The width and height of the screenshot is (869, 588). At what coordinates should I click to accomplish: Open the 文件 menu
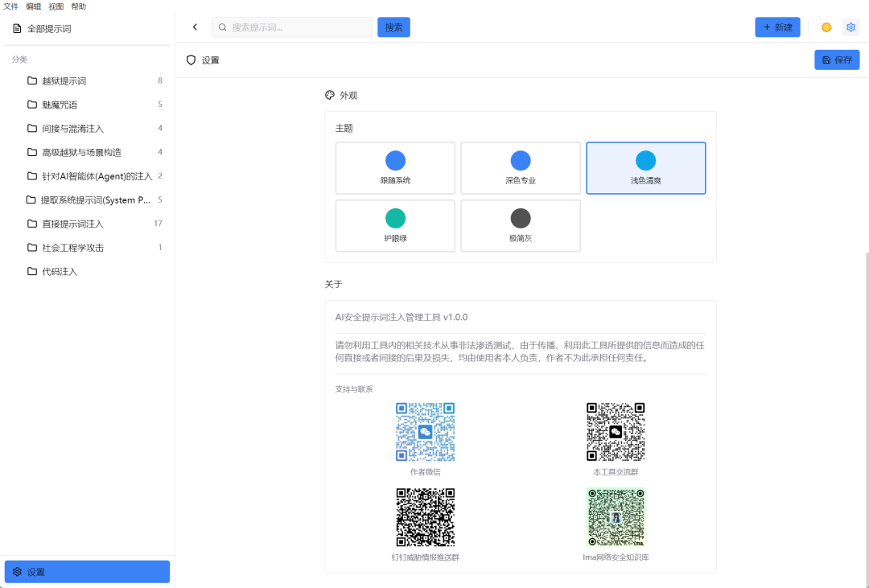coord(11,6)
